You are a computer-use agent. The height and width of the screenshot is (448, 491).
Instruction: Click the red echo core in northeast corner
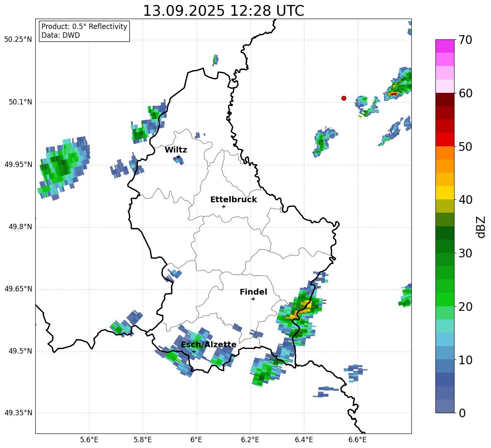pos(393,94)
